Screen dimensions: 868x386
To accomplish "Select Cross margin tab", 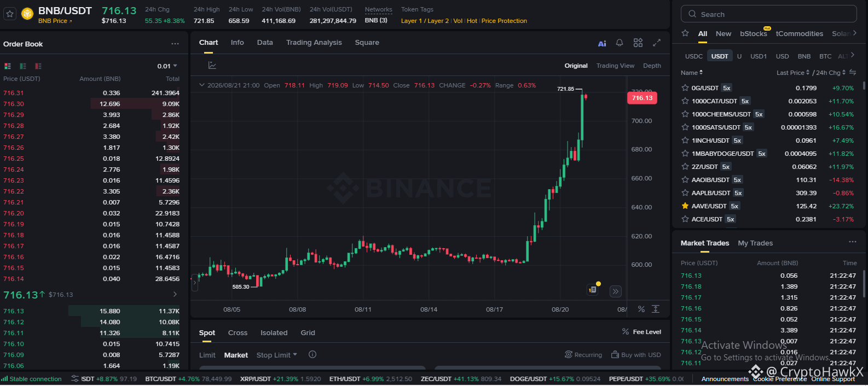I will click(238, 333).
